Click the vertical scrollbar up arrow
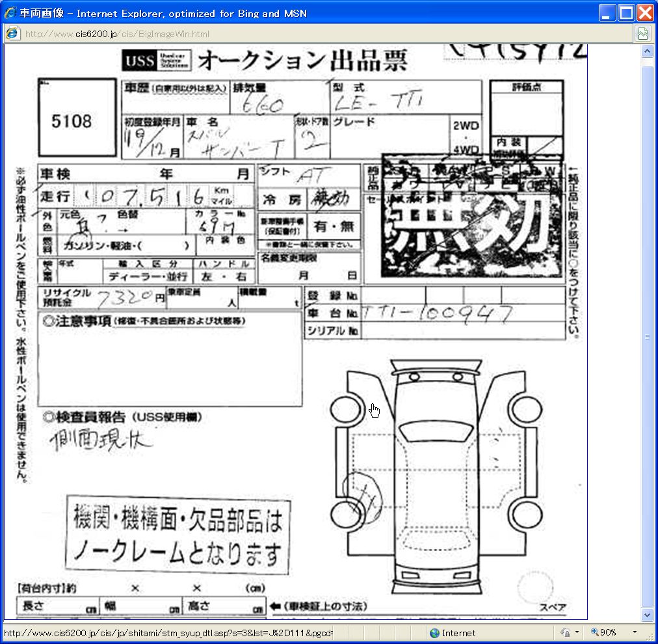658x644 pixels. tap(646, 51)
